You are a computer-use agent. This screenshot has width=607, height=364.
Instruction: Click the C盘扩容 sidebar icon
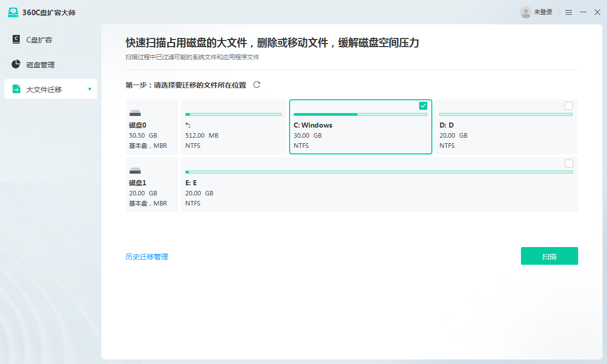16,39
